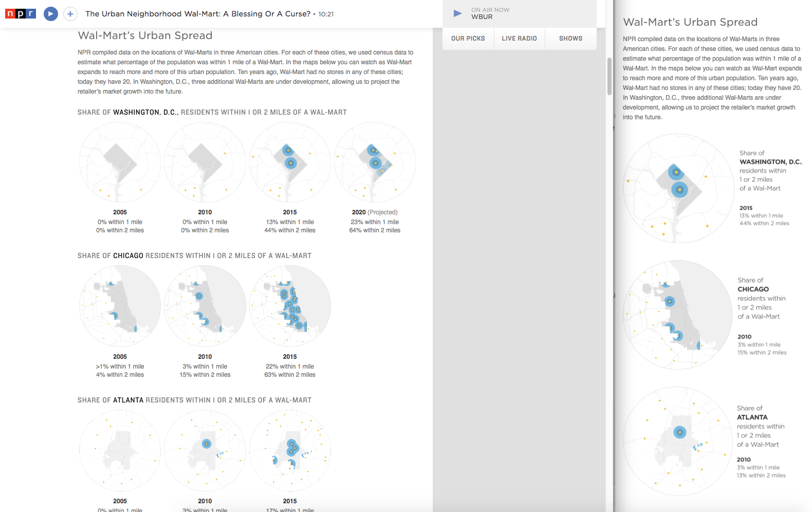Screen dimensions: 812x512
Task: Play the On Air Now WBUR stream
Action: (x=457, y=13)
